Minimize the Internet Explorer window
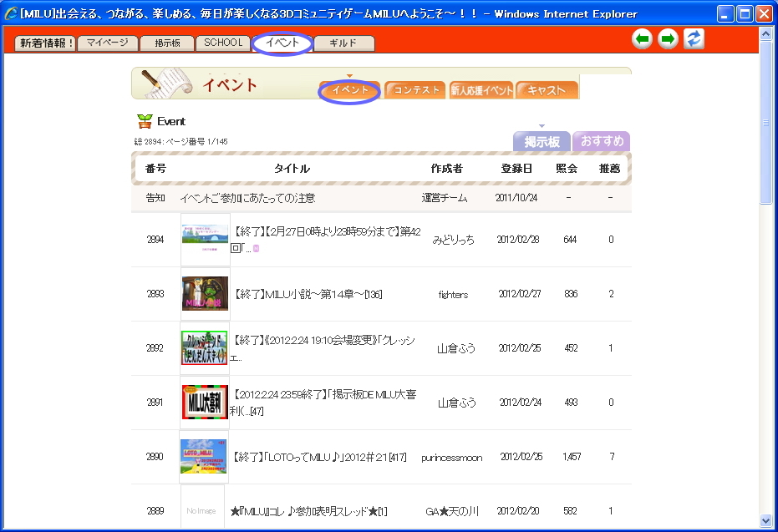 [726, 14]
